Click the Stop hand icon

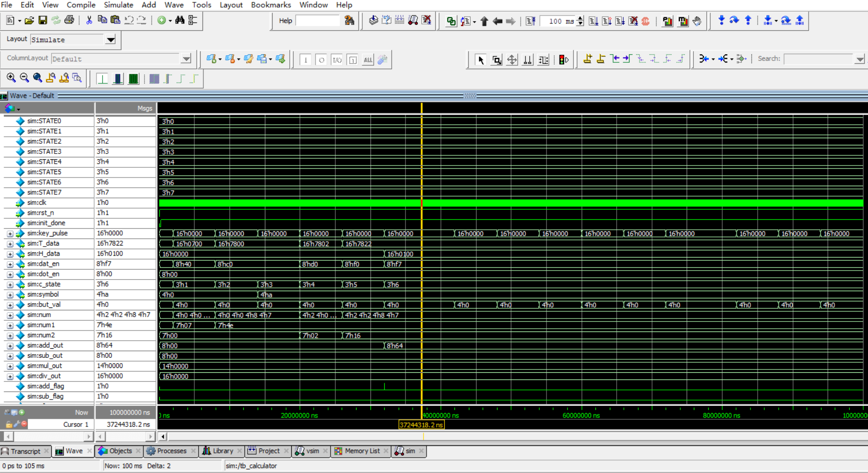point(697,21)
